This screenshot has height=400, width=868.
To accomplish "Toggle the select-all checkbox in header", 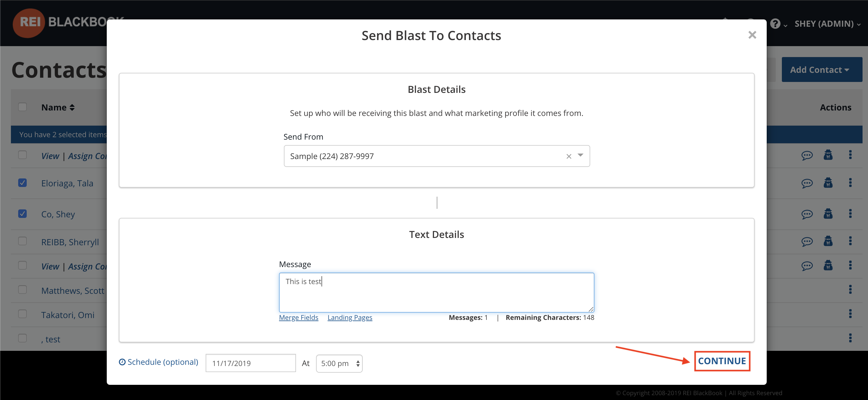I will (22, 107).
